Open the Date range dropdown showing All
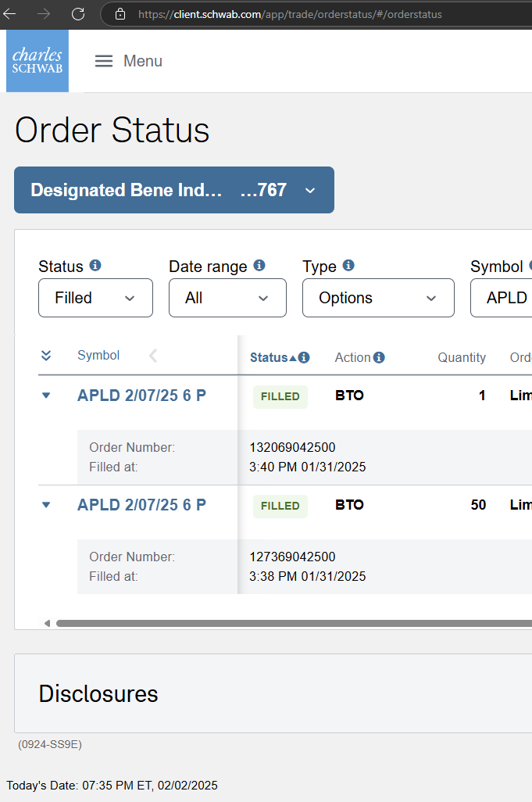This screenshot has width=532, height=802. coord(227,298)
